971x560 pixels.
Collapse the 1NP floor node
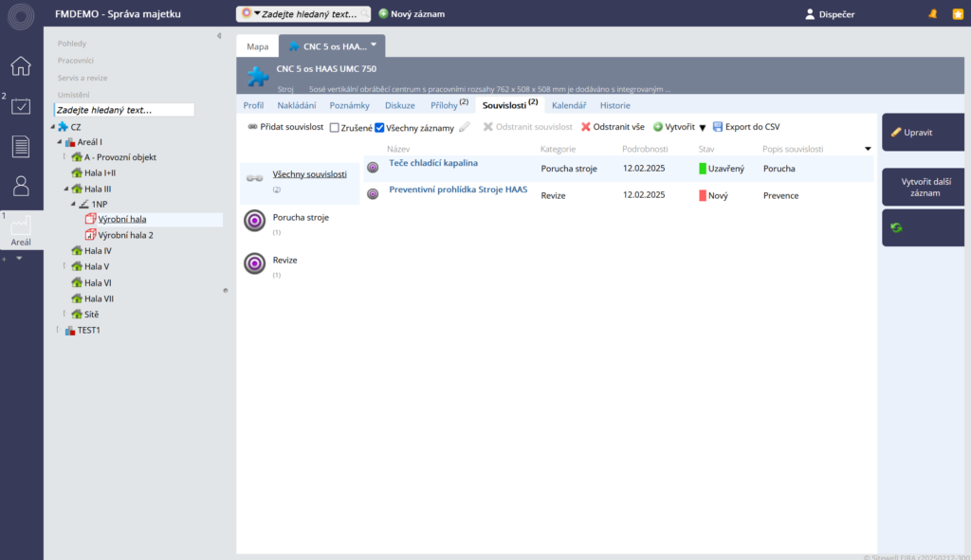73,204
